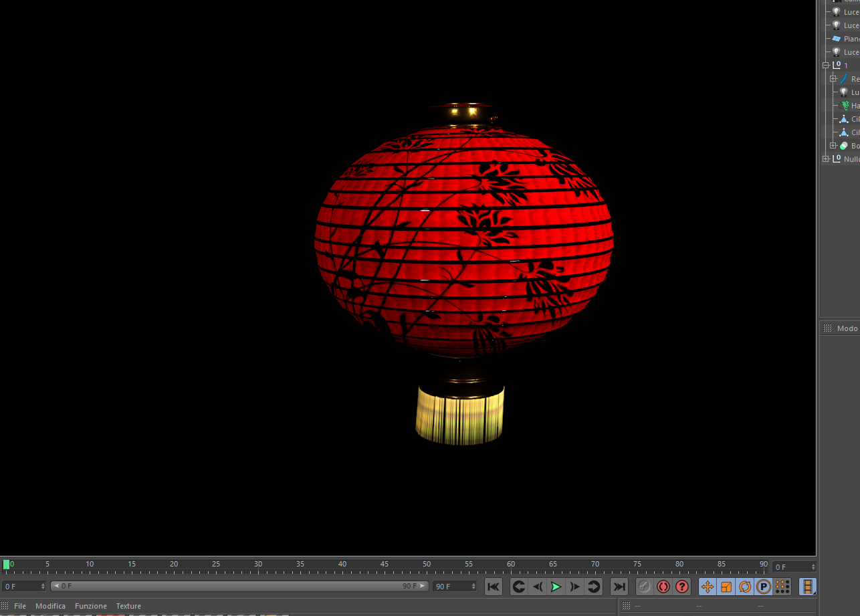
Task: Open the filmstrip playback options icon
Action: [808, 587]
